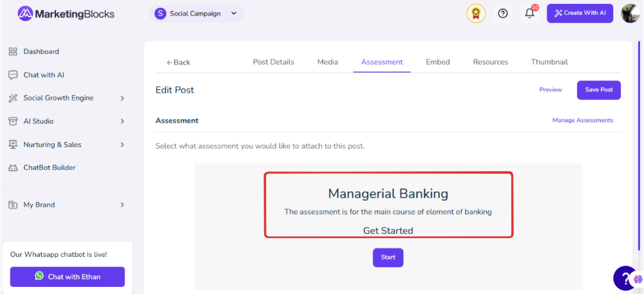This screenshot has height=294, width=644.
Task: Switch to the Post Details tab
Action: tap(274, 62)
